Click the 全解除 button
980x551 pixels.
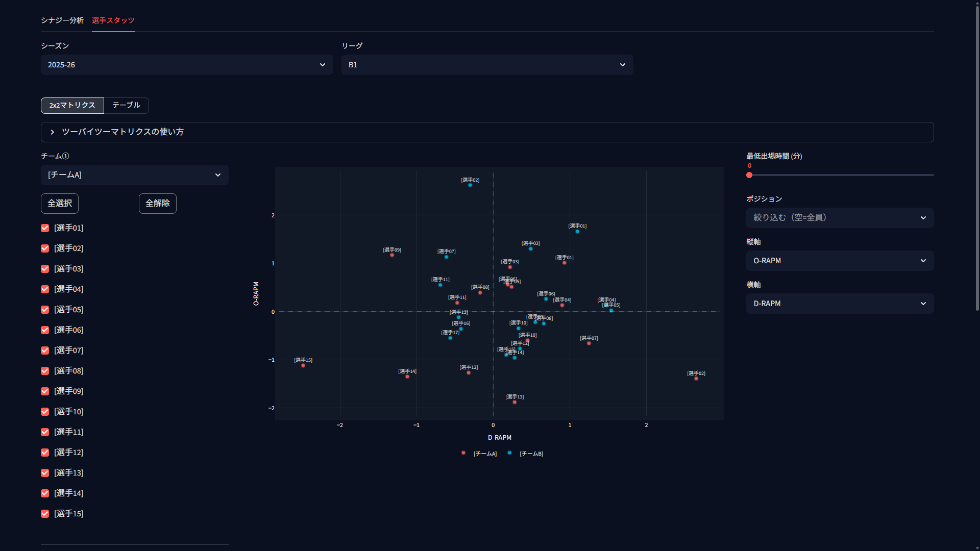point(158,204)
